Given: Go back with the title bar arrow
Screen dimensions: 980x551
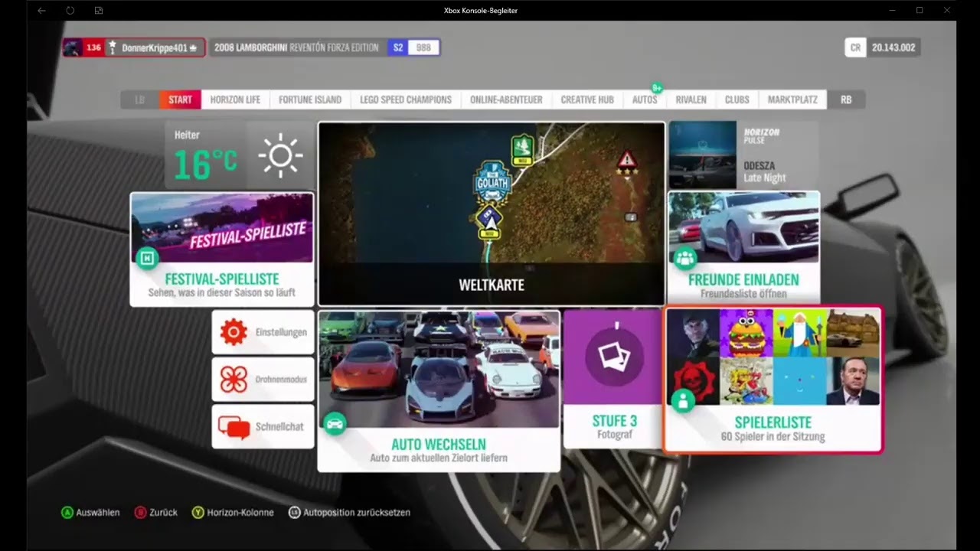Looking at the screenshot, I should point(41,11).
